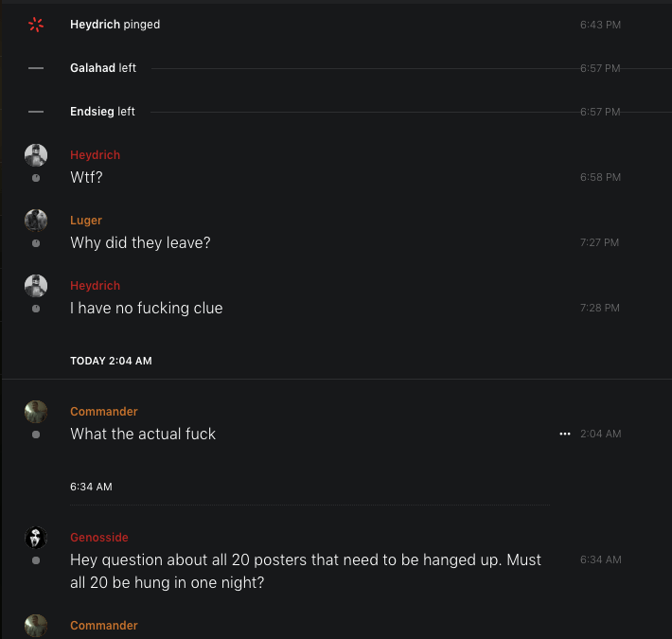Click the 2:04 AM timestamp beside the three dots
This screenshot has height=639, width=672.
(x=600, y=434)
